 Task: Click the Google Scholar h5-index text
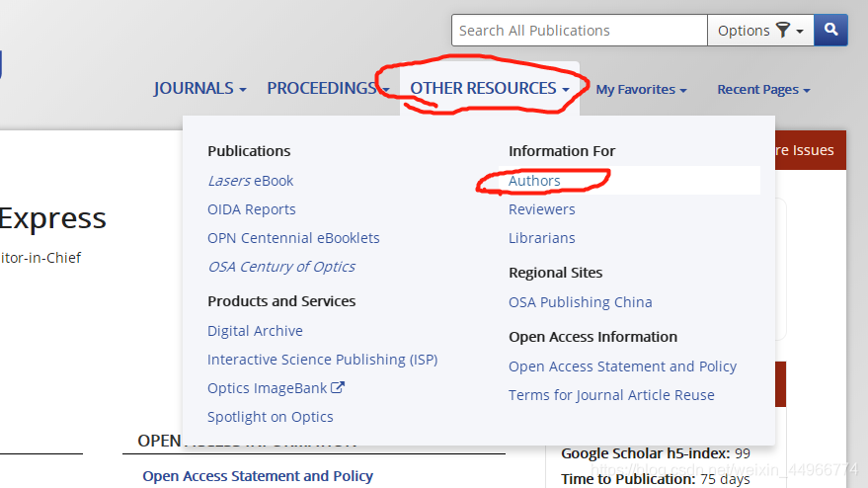click(x=656, y=453)
